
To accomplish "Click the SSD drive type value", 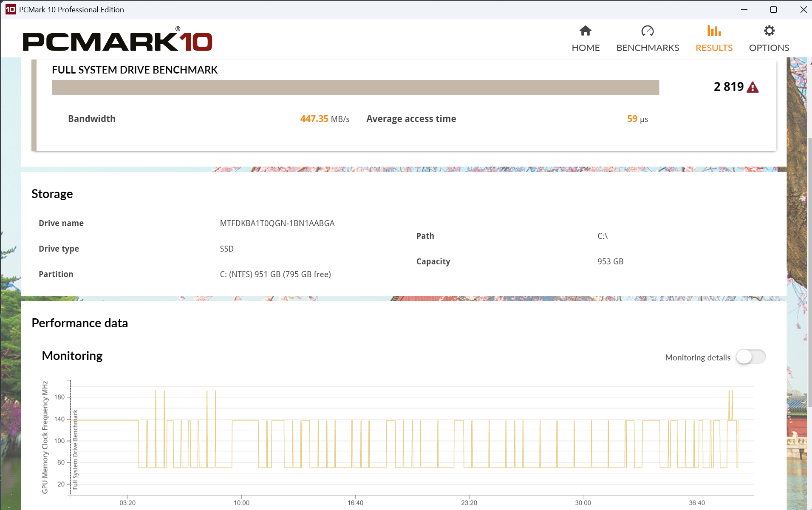I will click(226, 249).
